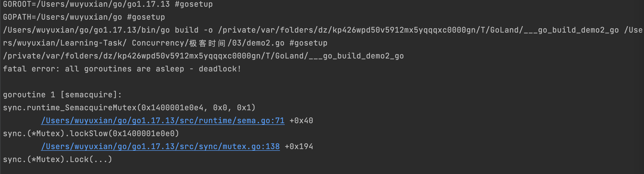This screenshot has width=644, height=174.
Task: Click the '0x1400001e0e4' address argument
Action: click(x=172, y=108)
